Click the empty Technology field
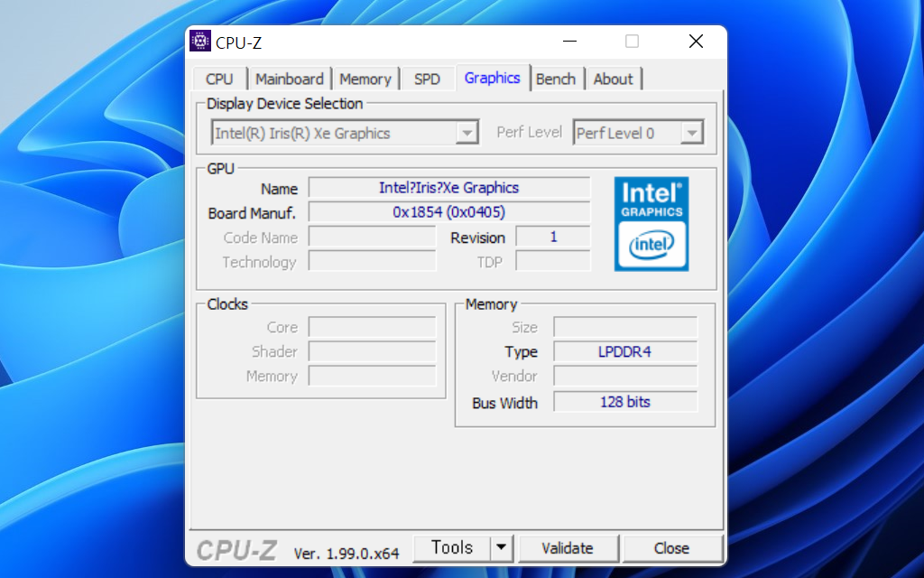This screenshot has height=578, width=924. (373, 261)
